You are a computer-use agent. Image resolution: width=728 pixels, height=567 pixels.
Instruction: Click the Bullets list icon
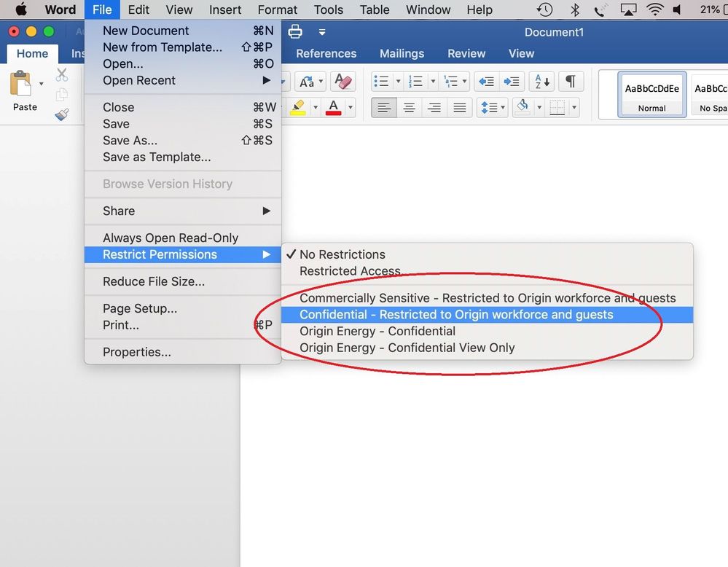381,82
